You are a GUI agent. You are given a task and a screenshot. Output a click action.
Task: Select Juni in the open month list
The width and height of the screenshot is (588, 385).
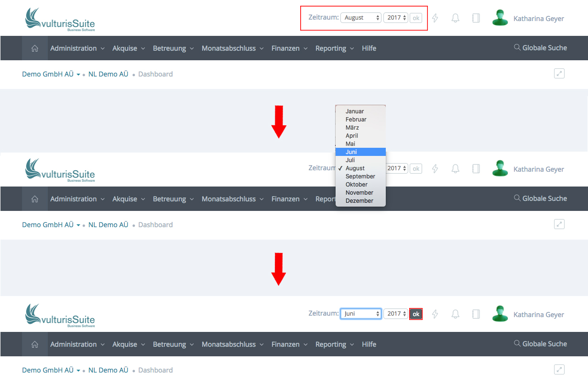click(x=360, y=152)
